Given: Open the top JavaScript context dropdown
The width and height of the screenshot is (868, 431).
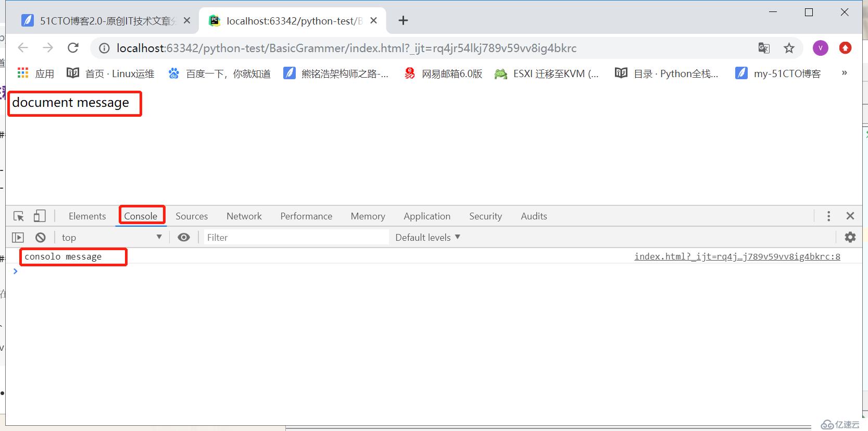Looking at the screenshot, I should pos(111,238).
